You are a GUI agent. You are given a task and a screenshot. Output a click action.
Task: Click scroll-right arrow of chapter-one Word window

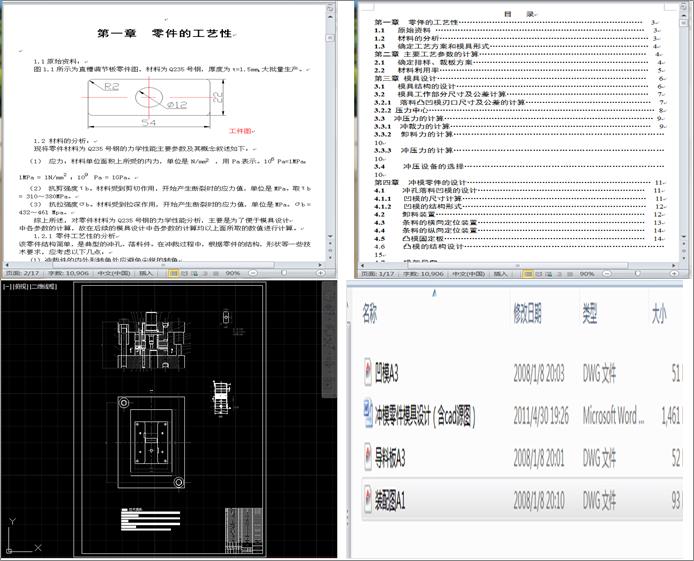(320, 265)
